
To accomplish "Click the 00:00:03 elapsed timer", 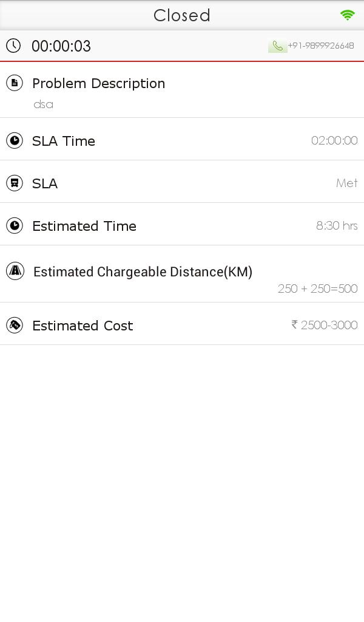I will point(61,46).
